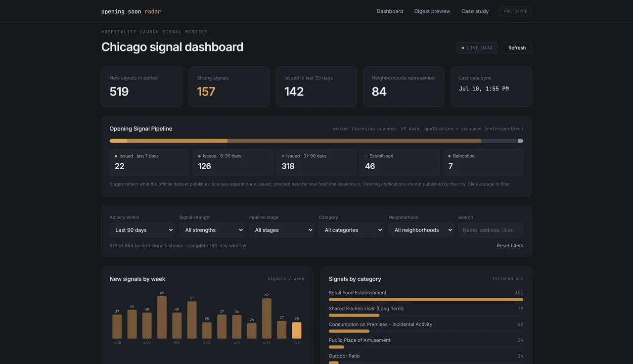Open the Category filter dropdown
This screenshot has height=364, width=633.
tap(351, 230)
